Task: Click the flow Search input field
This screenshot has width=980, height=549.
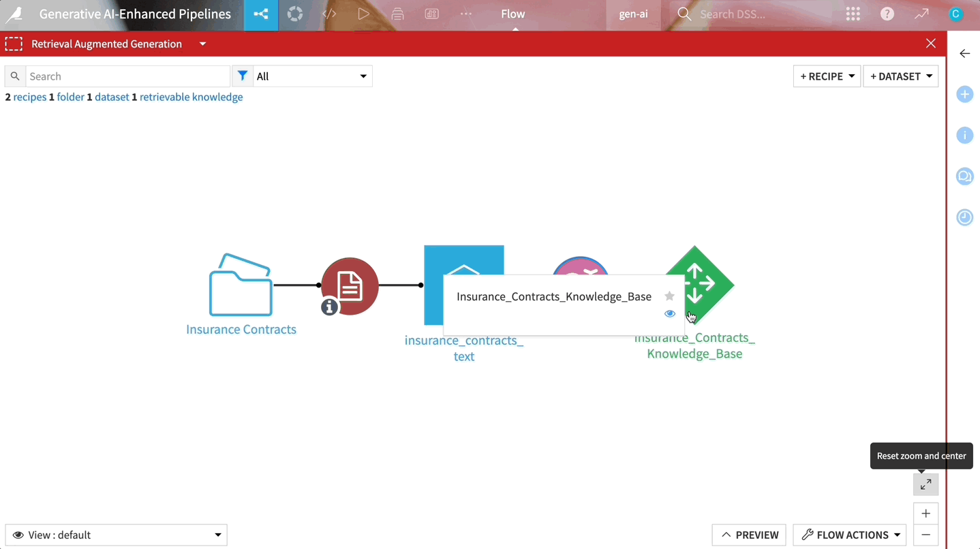Action: (x=127, y=76)
